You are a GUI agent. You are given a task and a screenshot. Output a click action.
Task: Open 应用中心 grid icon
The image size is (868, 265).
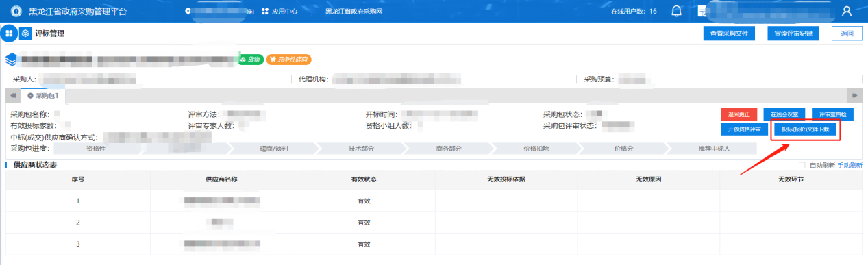click(x=264, y=12)
